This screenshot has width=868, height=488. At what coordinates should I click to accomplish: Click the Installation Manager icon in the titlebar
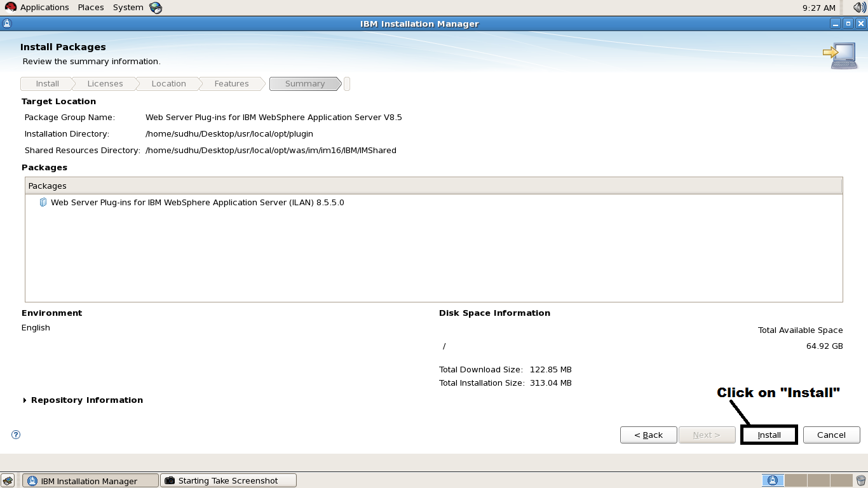click(6, 23)
